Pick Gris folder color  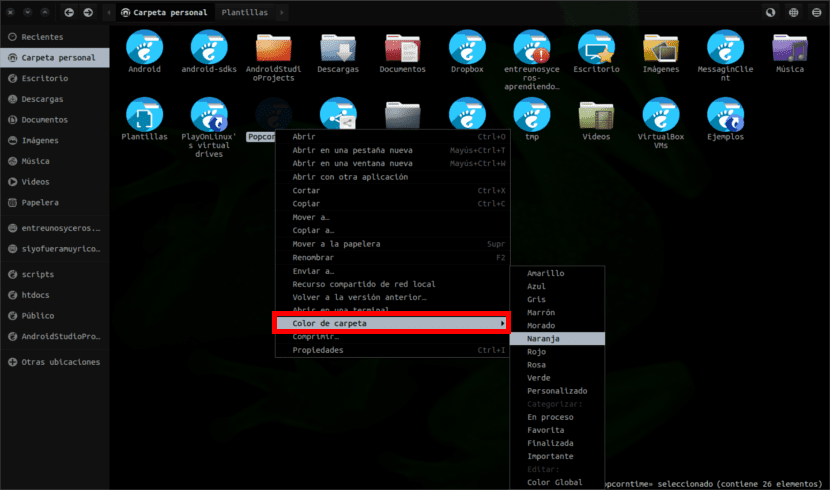tap(557, 300)
